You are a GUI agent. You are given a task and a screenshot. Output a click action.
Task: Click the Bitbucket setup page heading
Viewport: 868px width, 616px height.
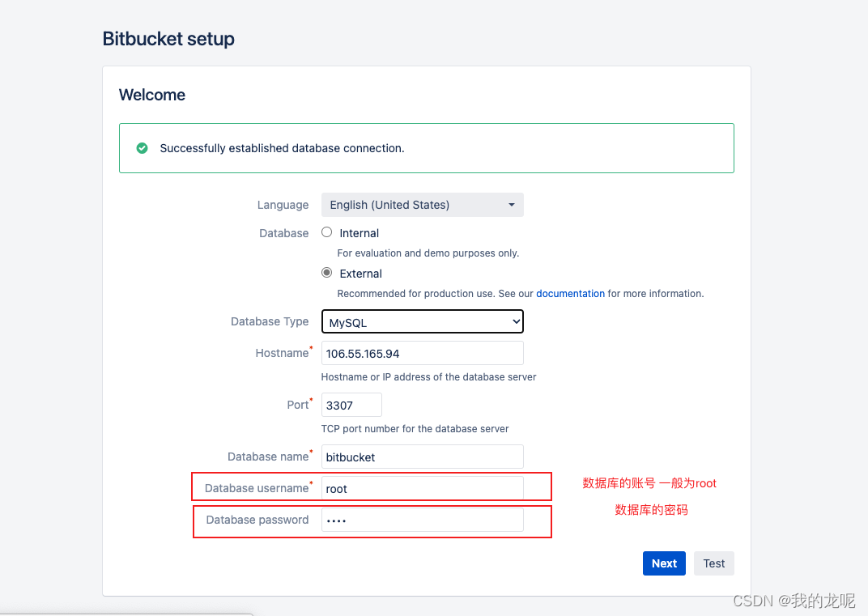[x=168, y=38]
